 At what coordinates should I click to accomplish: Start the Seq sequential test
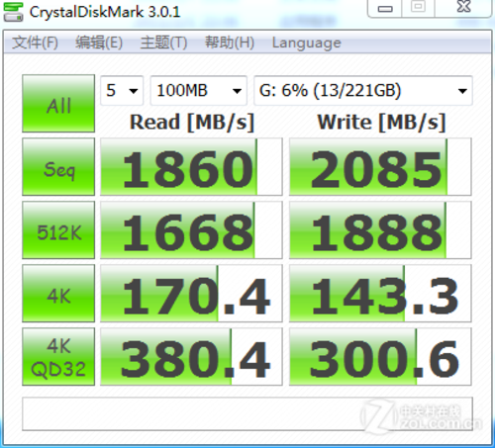pyautogui.click(x=58, y=167)
